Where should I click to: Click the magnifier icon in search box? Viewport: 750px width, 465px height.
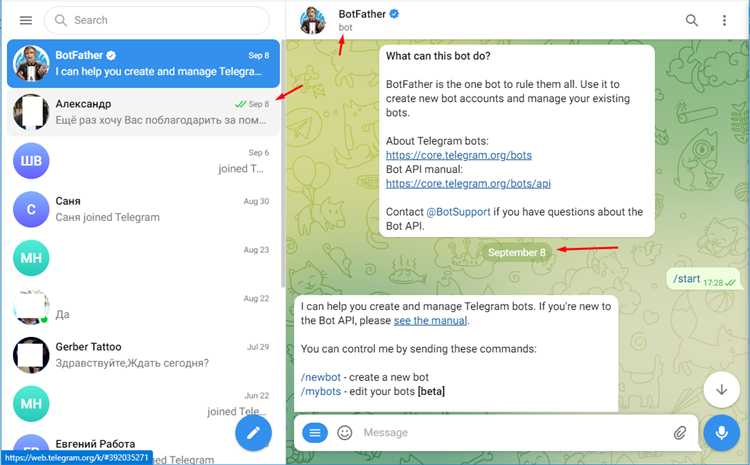pos(60,20)
